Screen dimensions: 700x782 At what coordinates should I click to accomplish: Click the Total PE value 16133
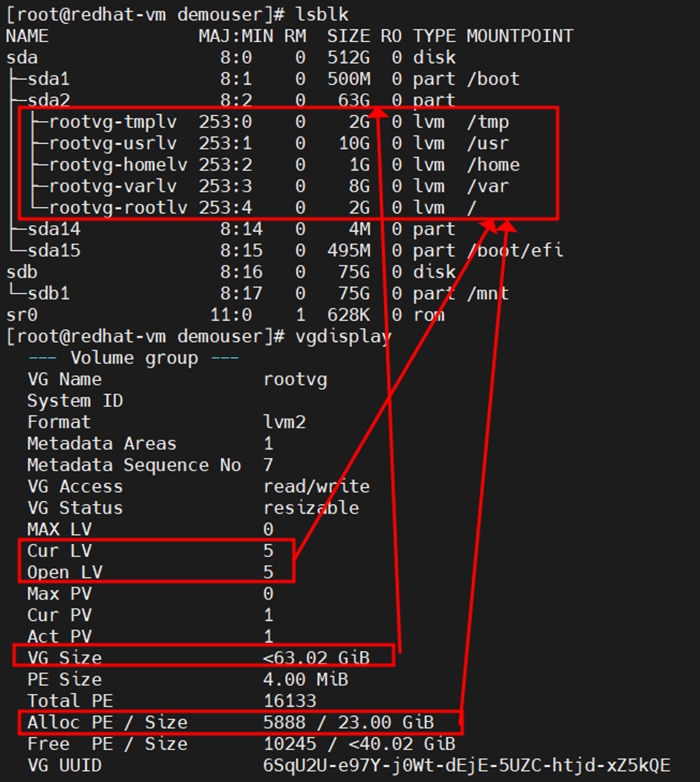(x=289, y=701)
